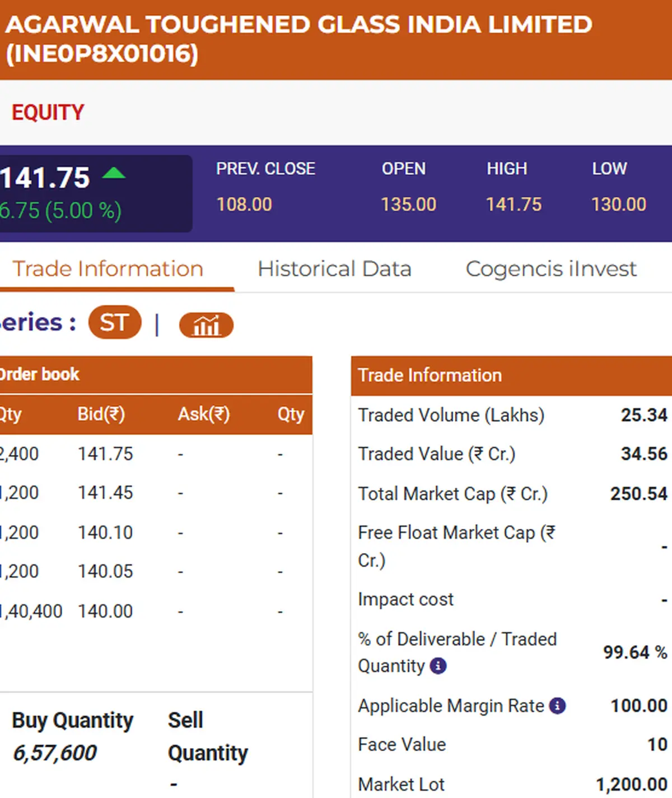Screen dimensions: 672x798
Task: Open the Historical Data tab
Action: (x=334, y=269)
